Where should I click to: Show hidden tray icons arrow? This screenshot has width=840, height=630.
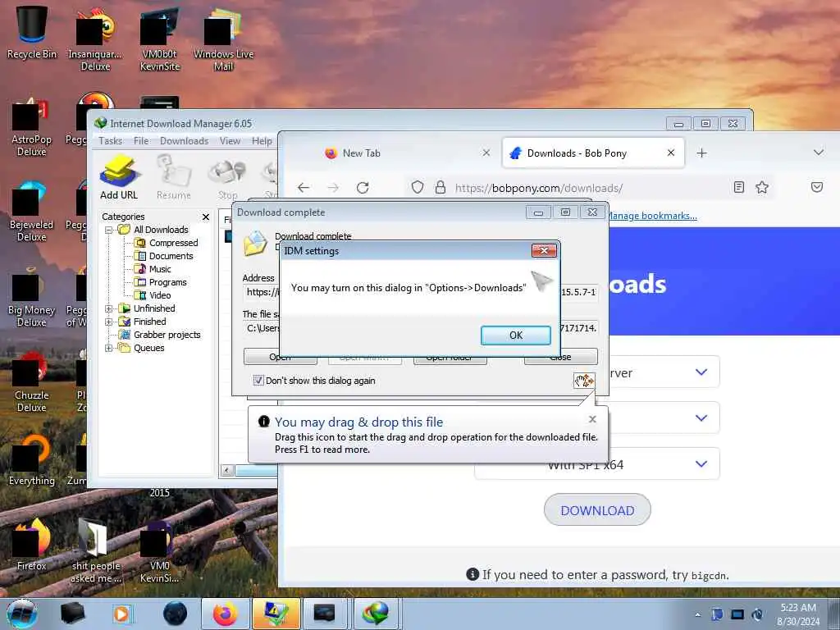click(697, 614)
